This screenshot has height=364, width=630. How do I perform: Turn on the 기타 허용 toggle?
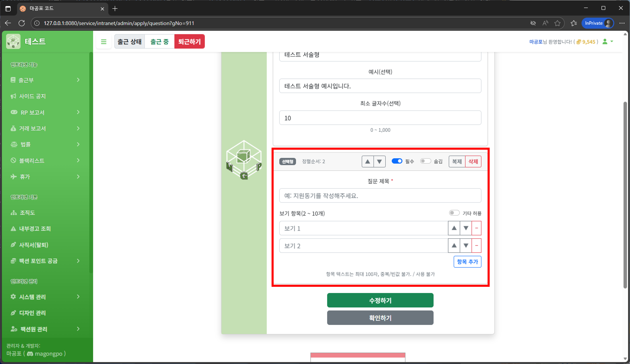tap(454, 213)
